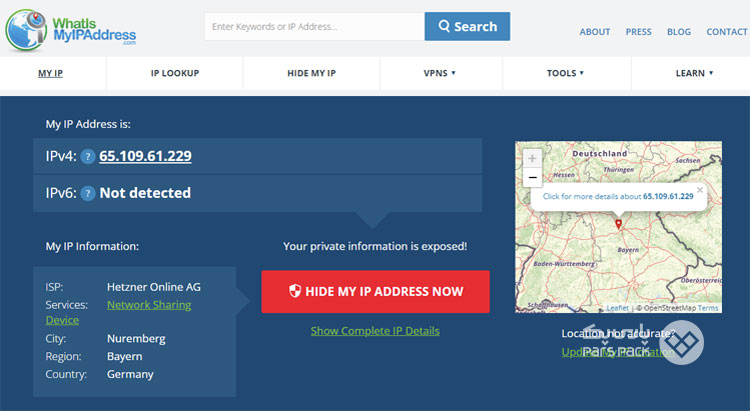
Task: Click the Update My IP Location link
Action: point(618,352)
